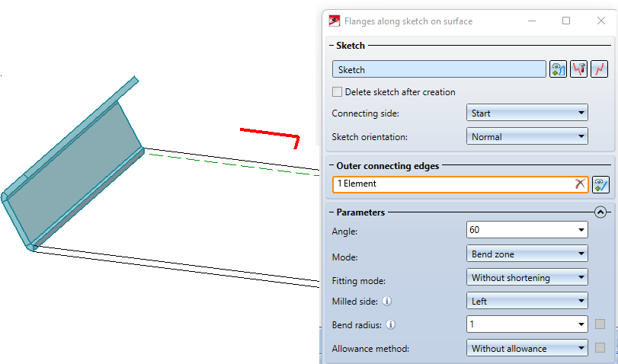Click the select connecting edges icon

(600, 184)
